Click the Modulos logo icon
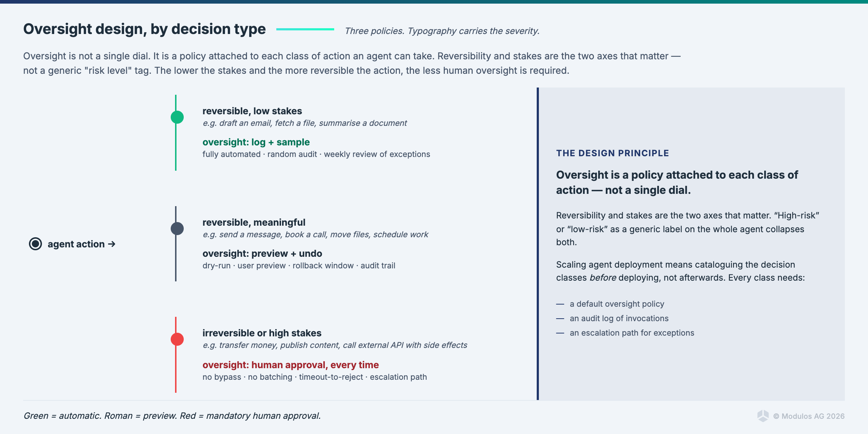 click(763, 416)
